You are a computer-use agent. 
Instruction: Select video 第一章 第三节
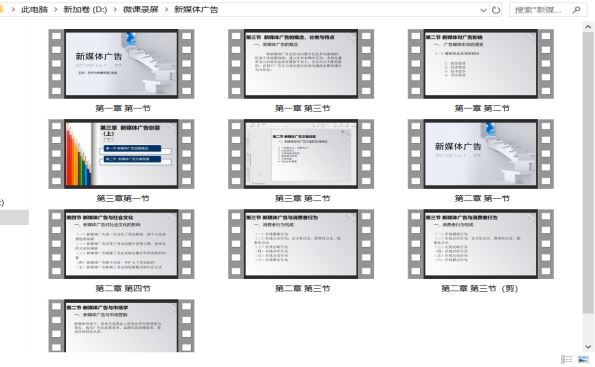click(x=301, y=71)
